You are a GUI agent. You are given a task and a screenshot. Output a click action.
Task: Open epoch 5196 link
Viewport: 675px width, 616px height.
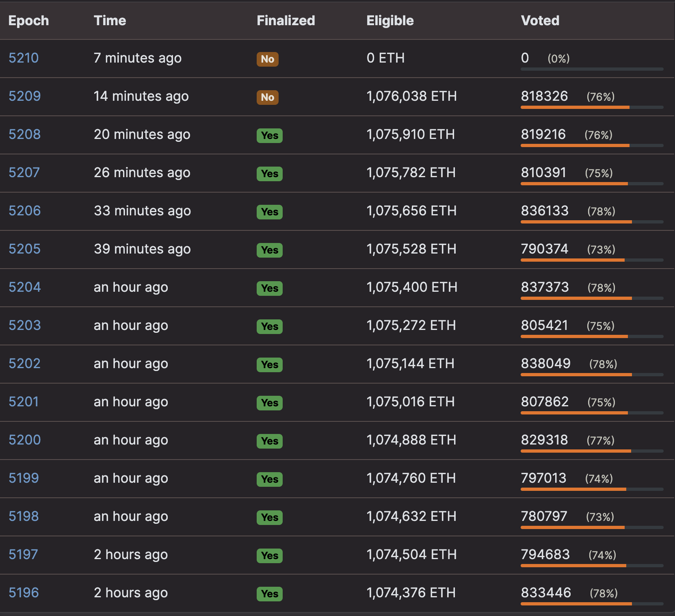[24, 593]
